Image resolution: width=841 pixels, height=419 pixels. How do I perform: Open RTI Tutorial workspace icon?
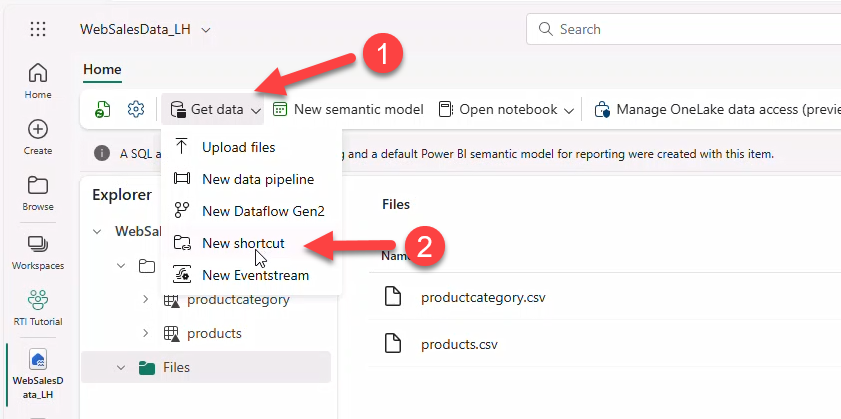point(38,307)
